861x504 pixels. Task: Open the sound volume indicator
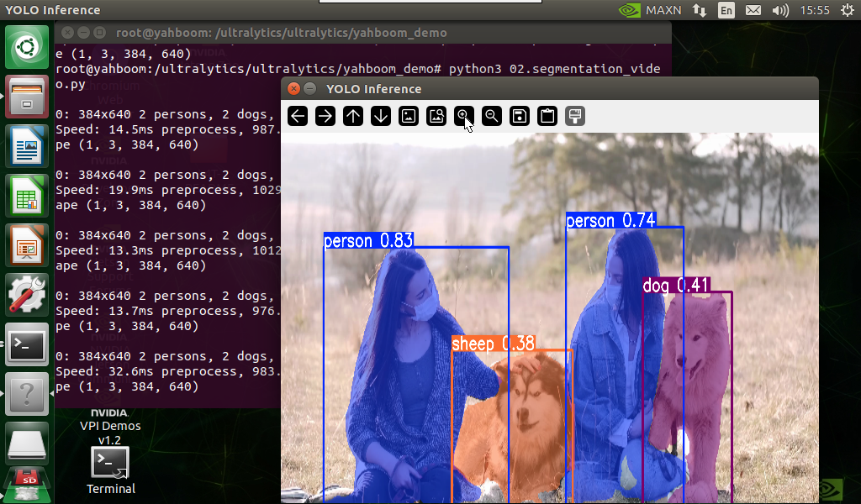tap(780, 10)
